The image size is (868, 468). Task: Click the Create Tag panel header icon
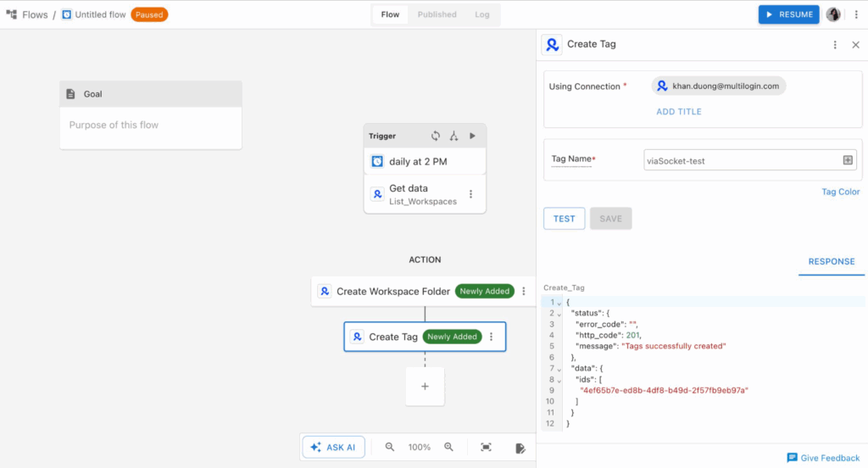(552, 44)
